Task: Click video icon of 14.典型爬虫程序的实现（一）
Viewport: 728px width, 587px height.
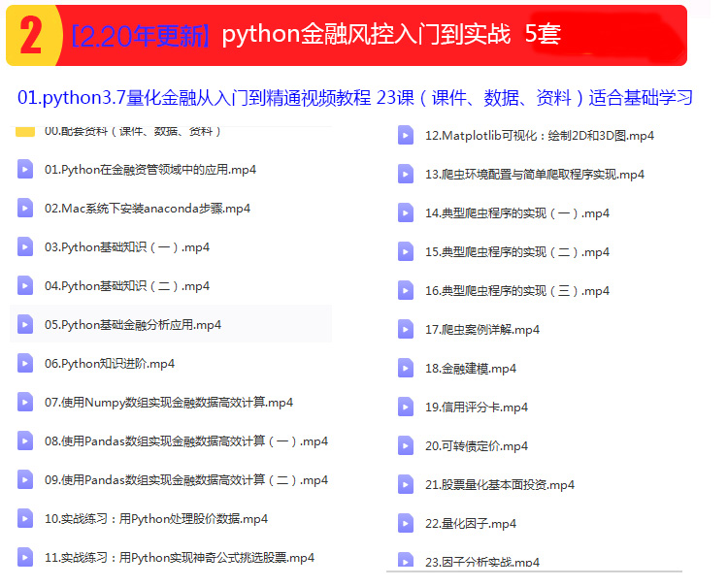Action: point(406,213)
